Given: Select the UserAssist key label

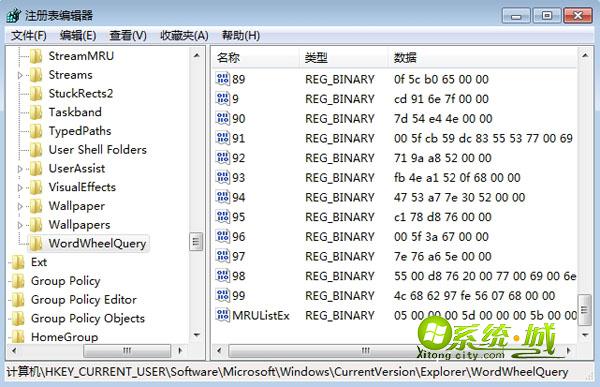Looking at the screenshot, I should pyautogui.click(x=77, y=169).
